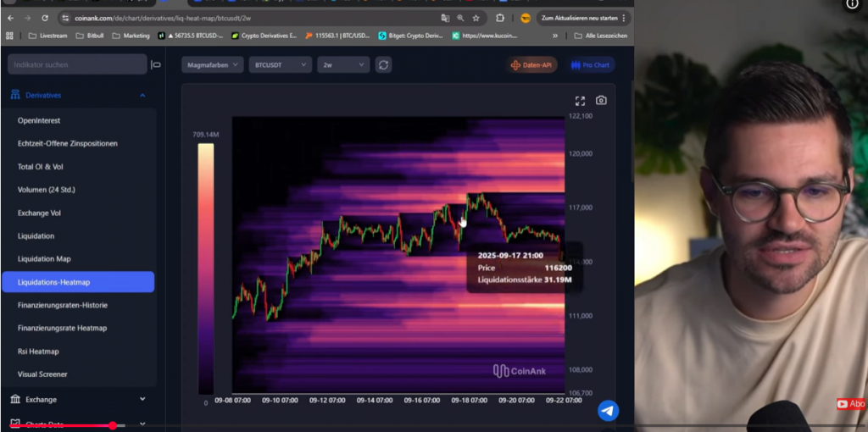Viewport: 868px width, 432px height.
Task: Click the Indikator suchen search field
Action: [x=76, y=64]
